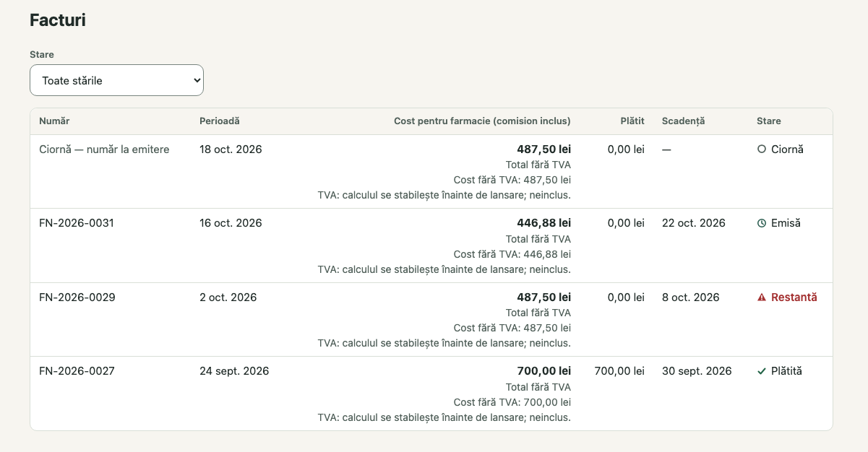Image resolution: width=868 pixels, height=452 pixels.
Task: Click the Ciornă status label
Action: coord(788,149)
